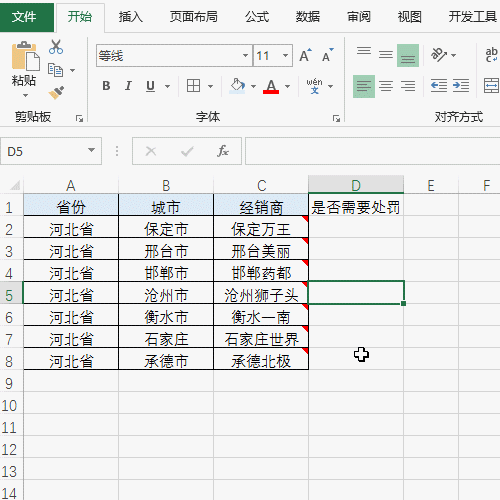Switch to the 审阅 Review tab
This screenshot has width=500, height=500.
click(x=359, y=17)
